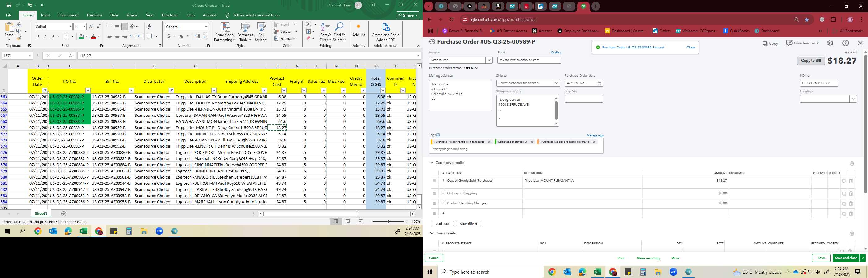Switch to Page Break Preview in Excel
This screenshot has width=868, height=278.
(361, 221)
